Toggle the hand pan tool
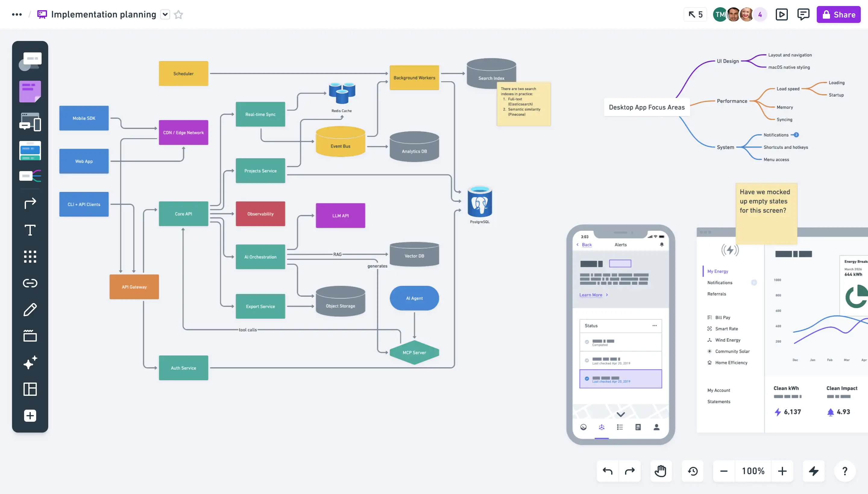 point(660,471)
